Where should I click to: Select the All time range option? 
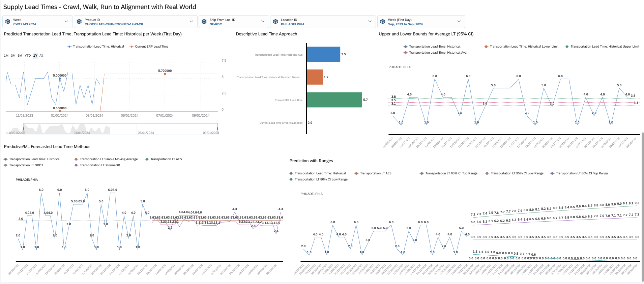click(x=41, y=56)
